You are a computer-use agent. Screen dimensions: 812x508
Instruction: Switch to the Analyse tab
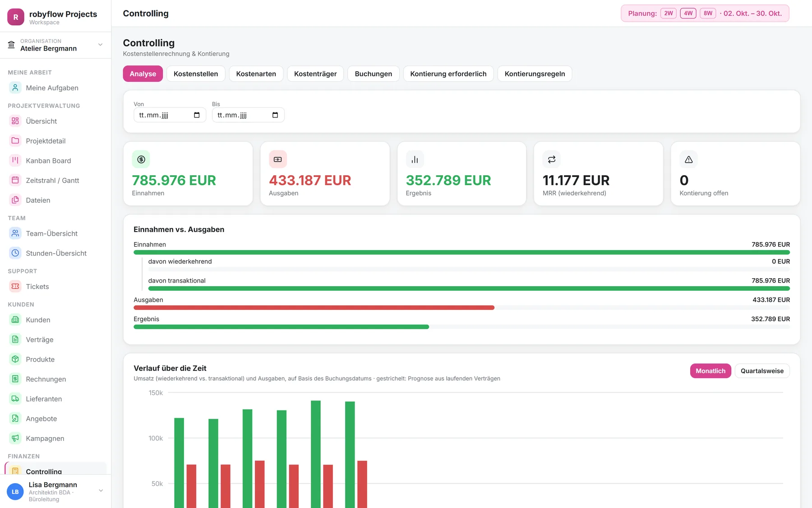tap(143, 74)
